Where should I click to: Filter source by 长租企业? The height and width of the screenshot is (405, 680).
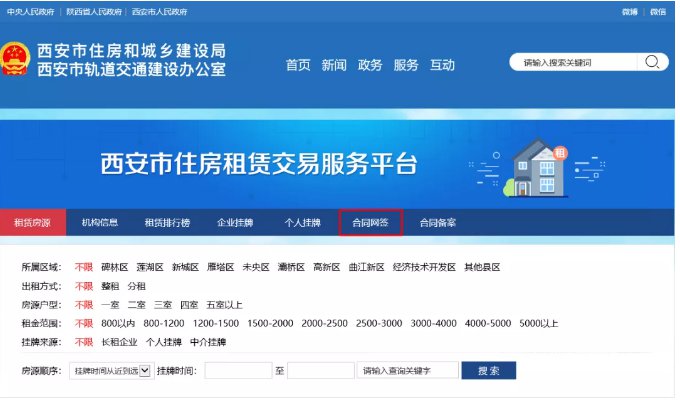(119, 342)
